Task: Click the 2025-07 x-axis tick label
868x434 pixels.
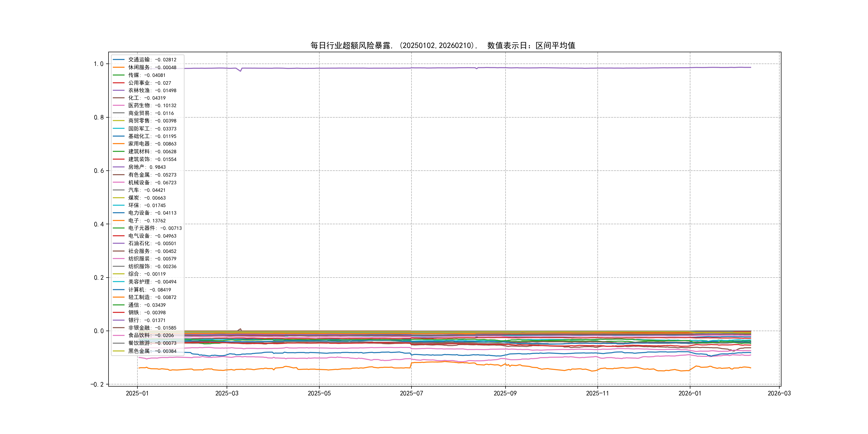Action: [x=411, y=394]
